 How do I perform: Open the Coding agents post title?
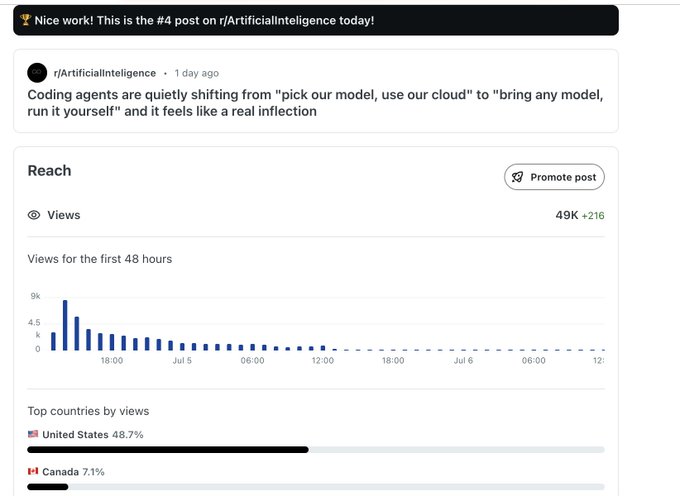click(315, 103)
